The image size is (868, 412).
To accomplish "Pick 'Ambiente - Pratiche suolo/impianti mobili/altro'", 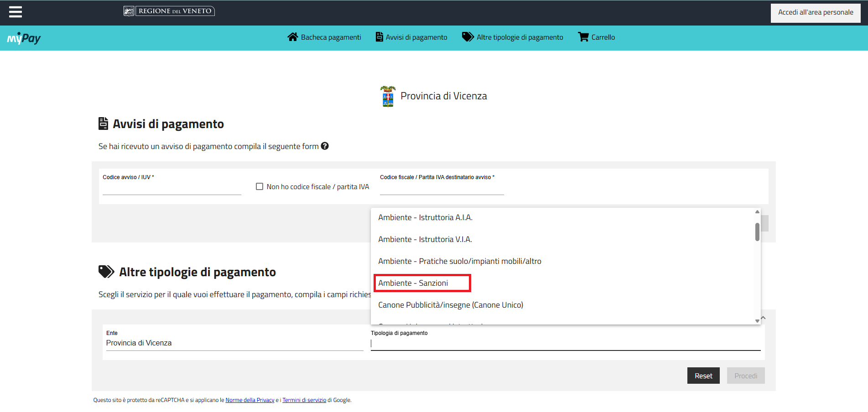I will coord(460,261).
